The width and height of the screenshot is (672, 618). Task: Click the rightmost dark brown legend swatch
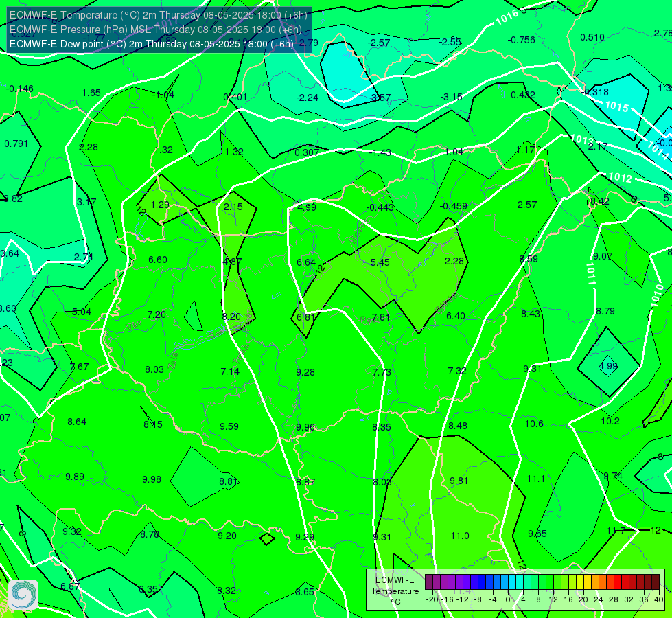[656, 582]
